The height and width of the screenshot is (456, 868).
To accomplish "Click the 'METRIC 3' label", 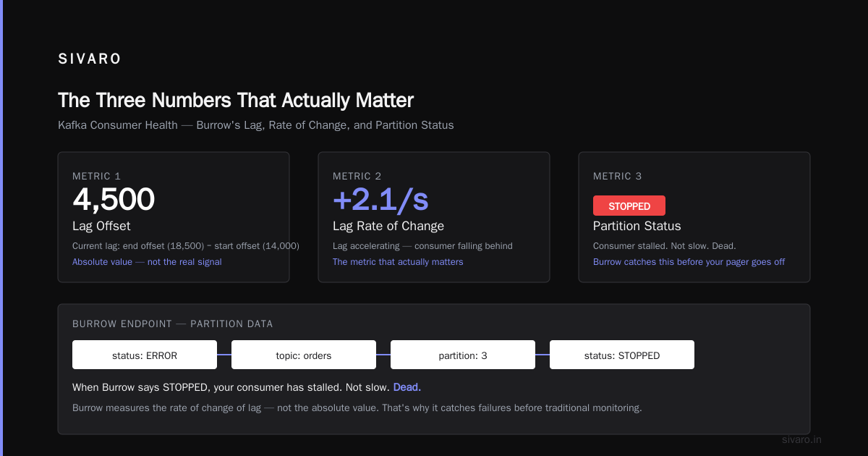I will (618, 176).
